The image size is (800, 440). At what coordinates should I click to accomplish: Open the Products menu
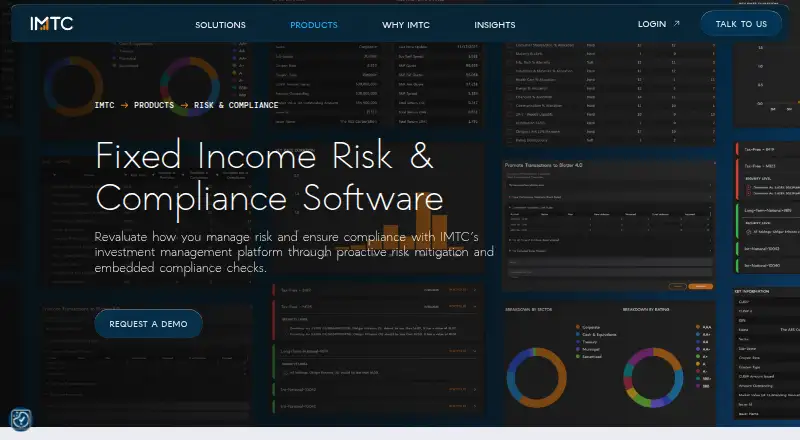coord(314,25)
